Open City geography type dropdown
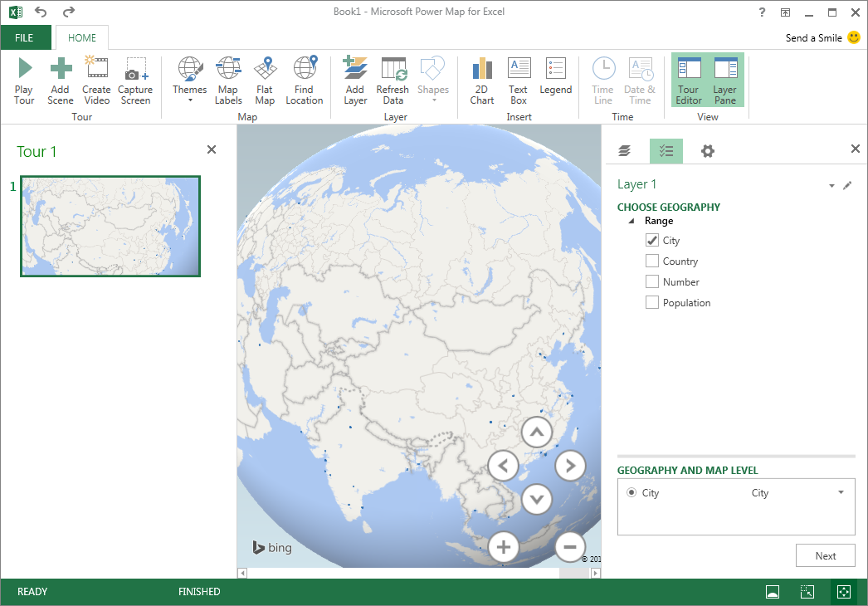The width and height of the screenshot is (868, 606). pyautogui.click(x=841, y=492)
